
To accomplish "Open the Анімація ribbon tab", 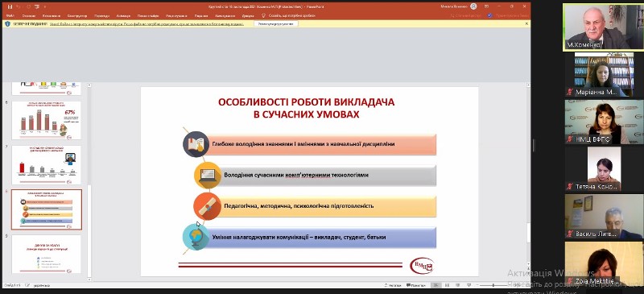I will click(123, 15).
